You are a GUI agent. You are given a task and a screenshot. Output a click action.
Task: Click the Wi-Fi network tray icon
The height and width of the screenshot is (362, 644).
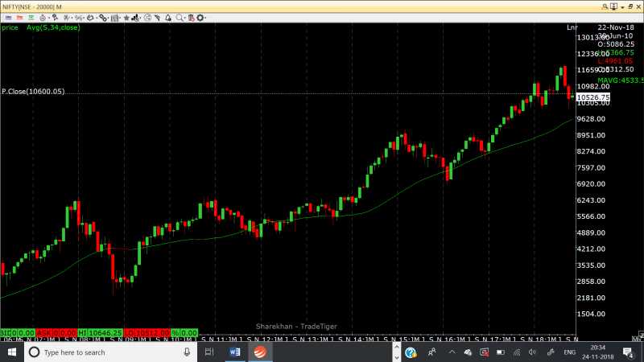tap(517, 352)
